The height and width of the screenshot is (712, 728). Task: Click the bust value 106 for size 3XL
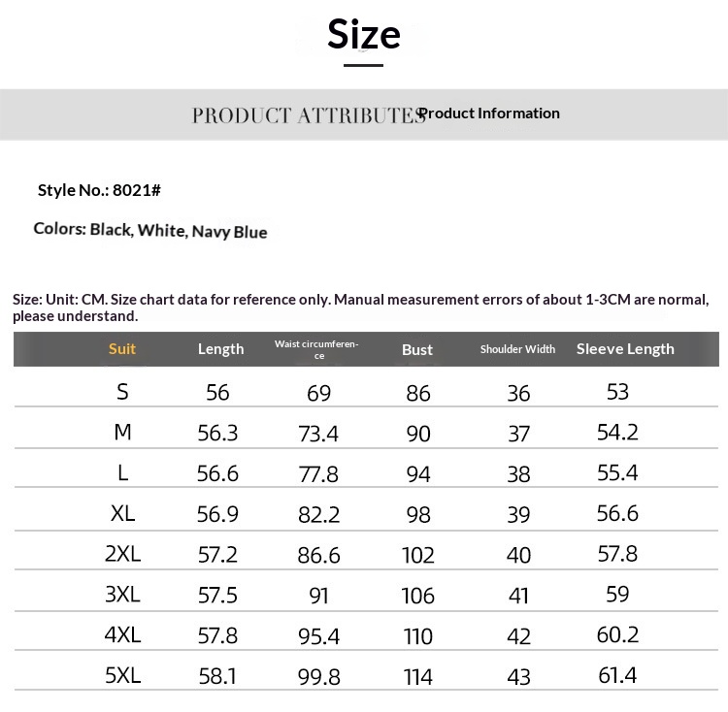click(418, 596)
